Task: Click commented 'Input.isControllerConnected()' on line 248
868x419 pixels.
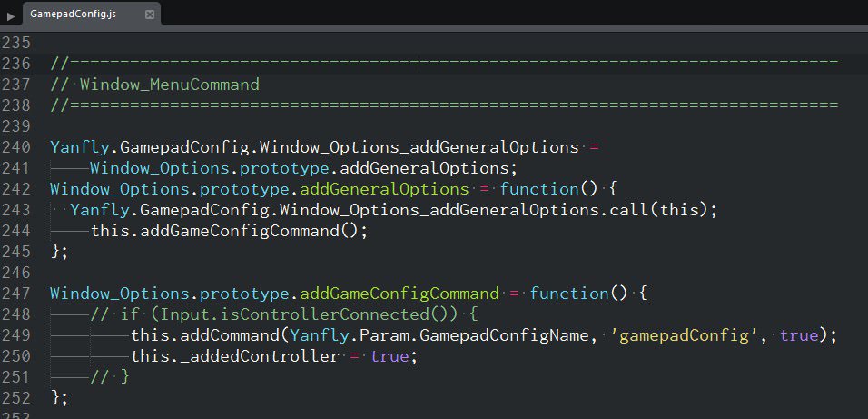Action: 310,314
